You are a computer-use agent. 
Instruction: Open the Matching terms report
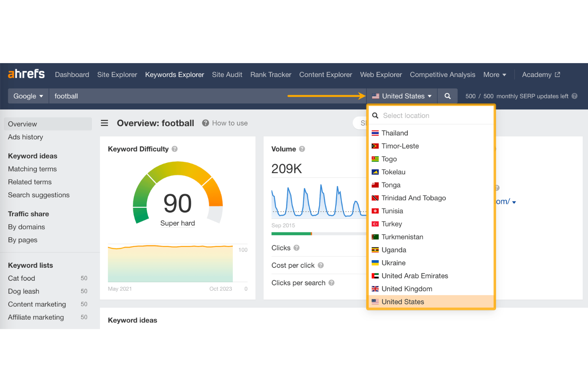click(x=32, y=169)
